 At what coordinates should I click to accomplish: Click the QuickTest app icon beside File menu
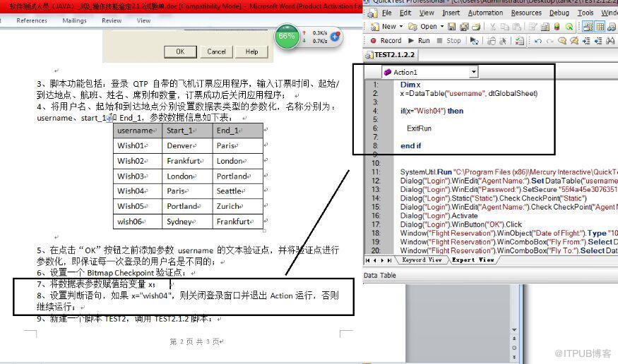[x=372, y=13]
